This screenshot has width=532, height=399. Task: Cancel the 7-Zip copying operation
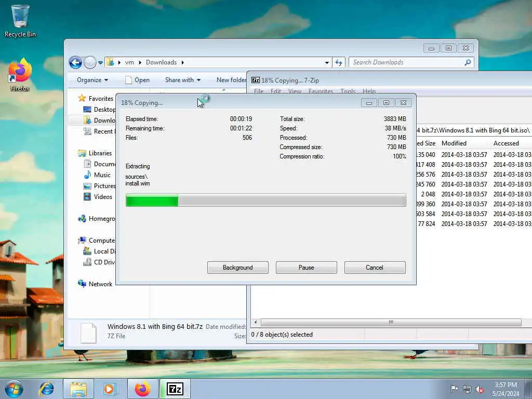[375, 268]
